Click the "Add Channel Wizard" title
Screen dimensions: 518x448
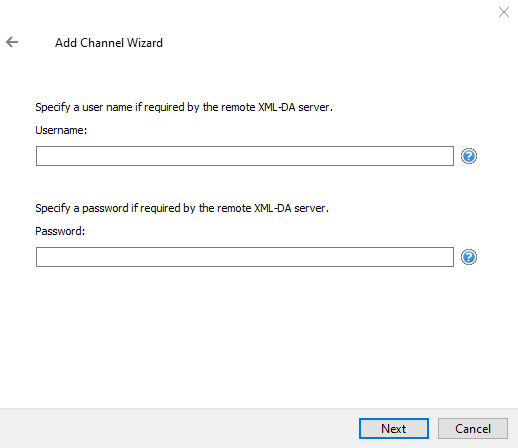tap(109, 43)
